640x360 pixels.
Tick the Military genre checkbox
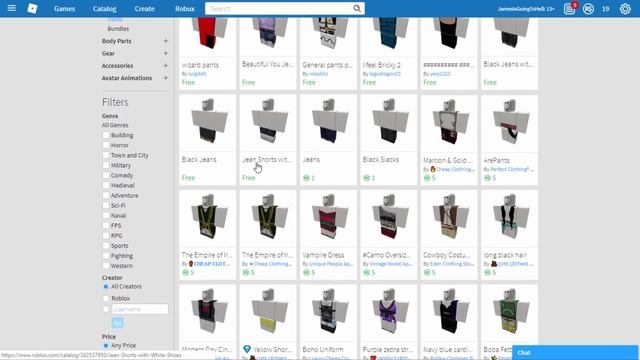[106, 165]
